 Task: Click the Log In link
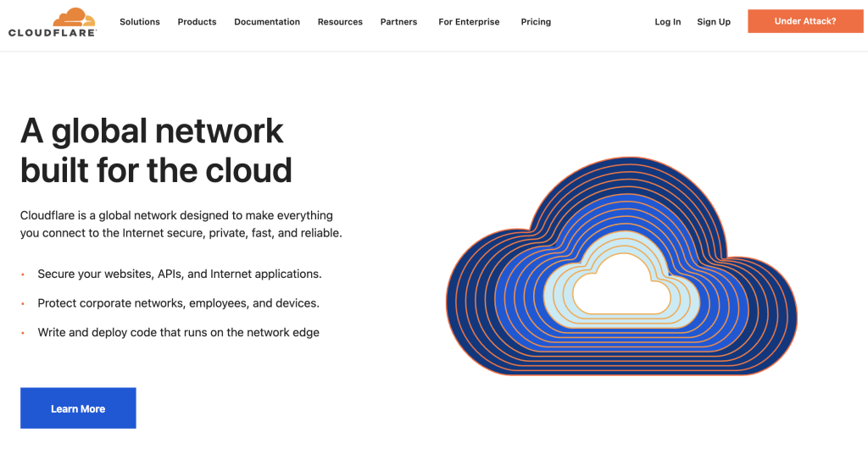click(x=668, y=21)
